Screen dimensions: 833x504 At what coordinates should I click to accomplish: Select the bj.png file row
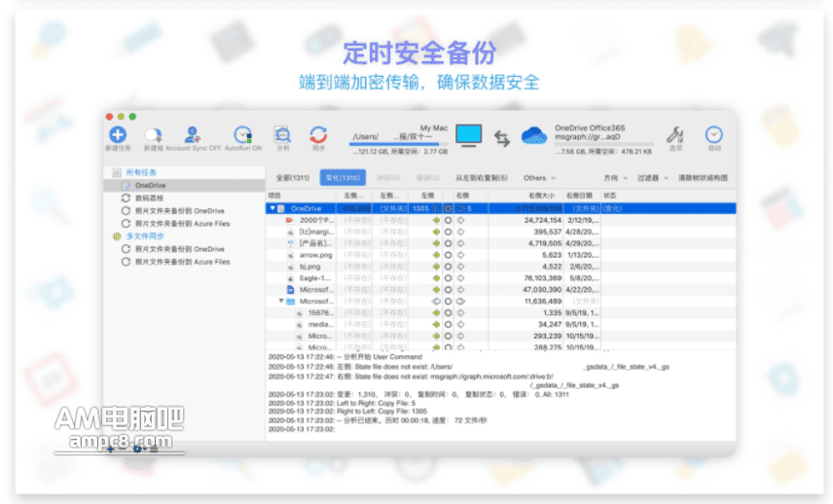501,267
